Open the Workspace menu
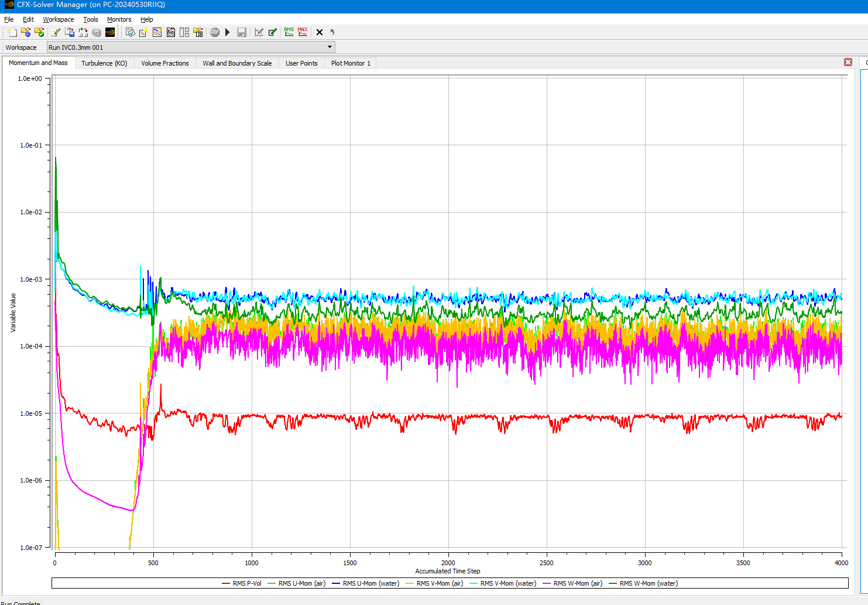The height and width of the screenshot is (605, 868). (58, 19)
